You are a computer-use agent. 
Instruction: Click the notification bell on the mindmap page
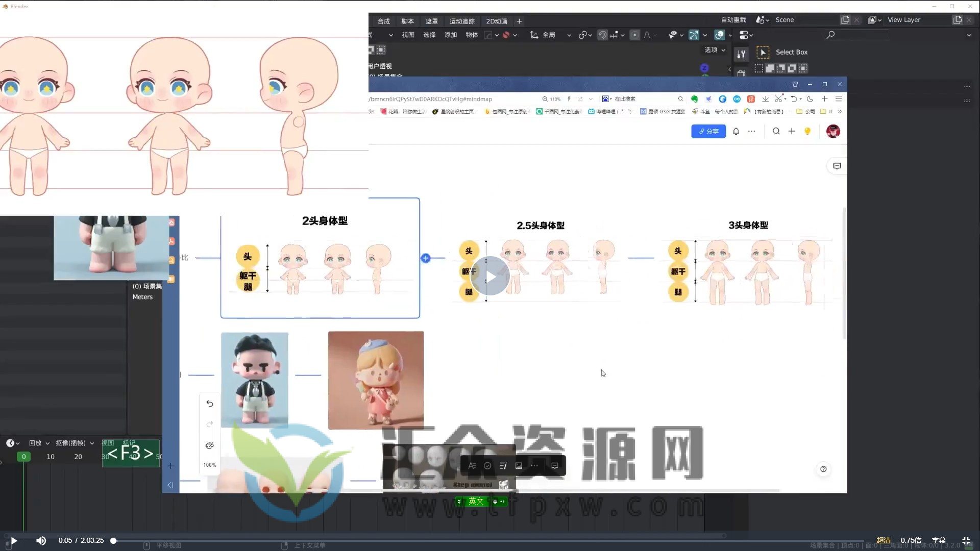click(x=736, y=131)
